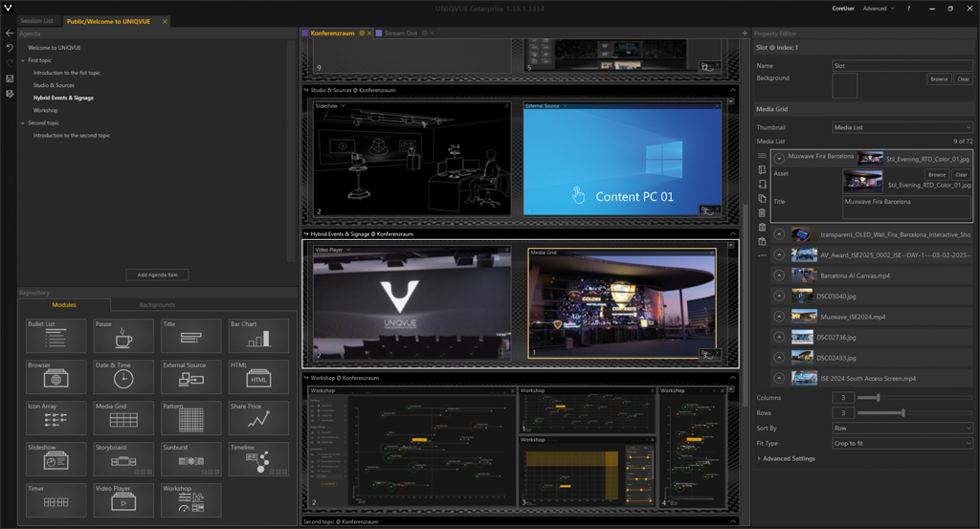Image resolution: width=980 pixels, height=529 pixels.
Task: Open the Backgrounds repository tab
Action: [x=157, y=305]
